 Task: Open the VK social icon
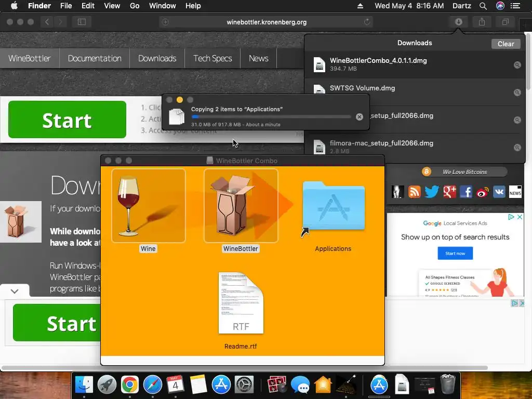(499, 192)
